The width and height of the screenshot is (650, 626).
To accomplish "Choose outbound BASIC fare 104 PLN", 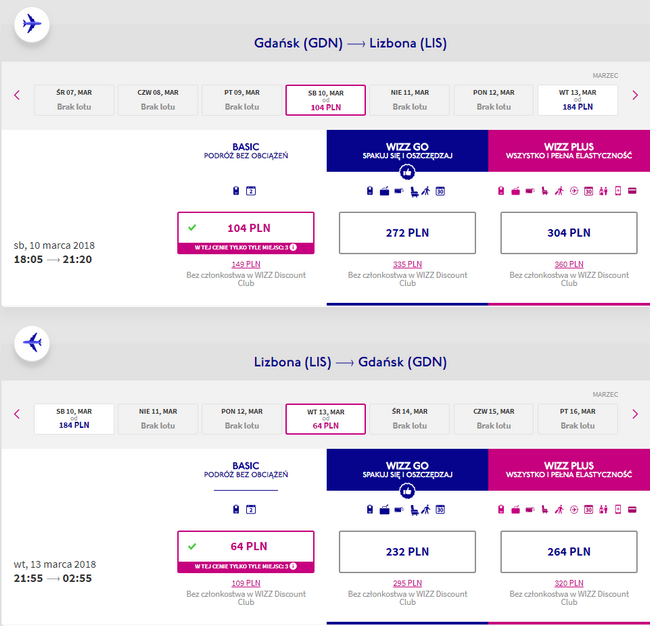I will point(246,233).
